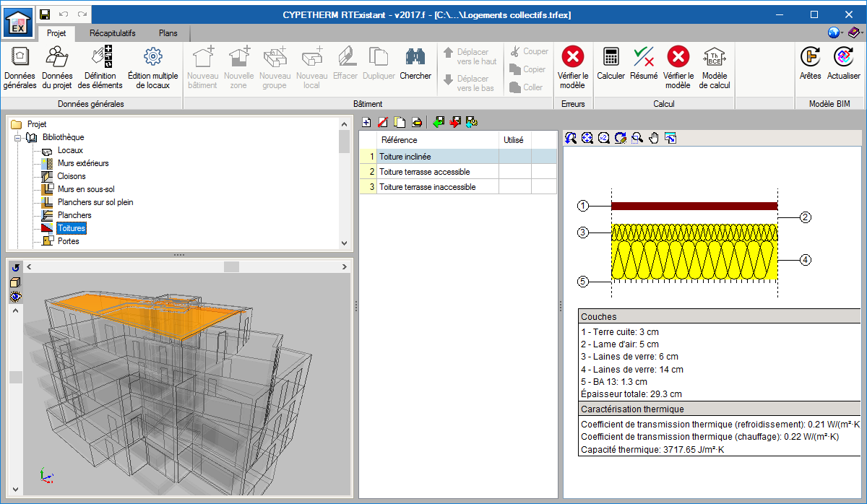Click the 3D view scroll right arrow
This screenshot has width=867, height=504.
click(345, 266)
